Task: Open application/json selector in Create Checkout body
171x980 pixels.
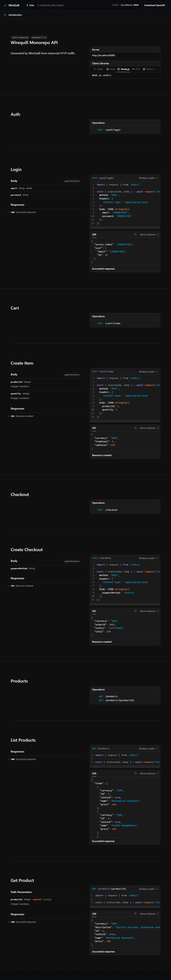Action: 72,561
